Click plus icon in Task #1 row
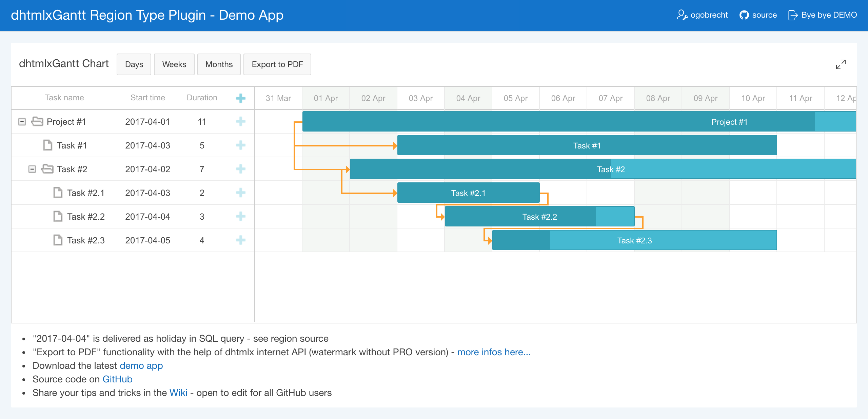This screenshot has width=868, height=419. click(240, 145)
